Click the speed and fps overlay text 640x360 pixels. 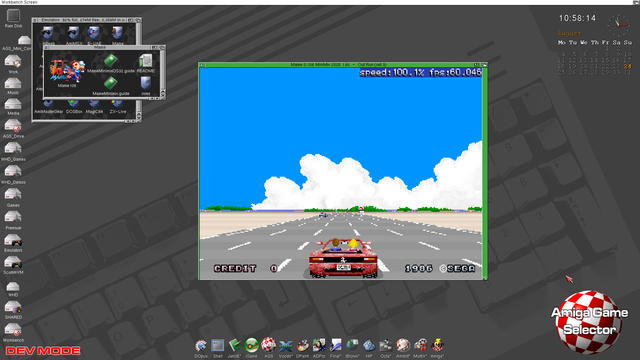coord(420,73)
